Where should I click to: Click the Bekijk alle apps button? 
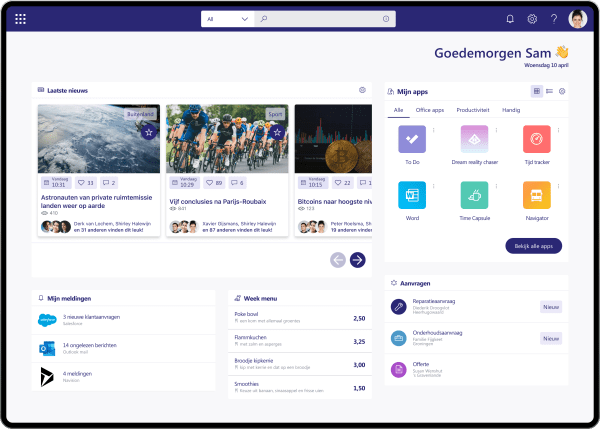click(x=535, y=245)
